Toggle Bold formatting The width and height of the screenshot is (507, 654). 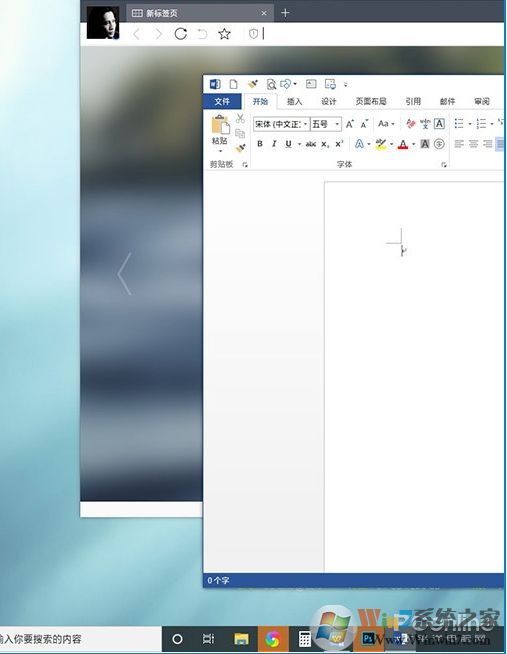260,144
